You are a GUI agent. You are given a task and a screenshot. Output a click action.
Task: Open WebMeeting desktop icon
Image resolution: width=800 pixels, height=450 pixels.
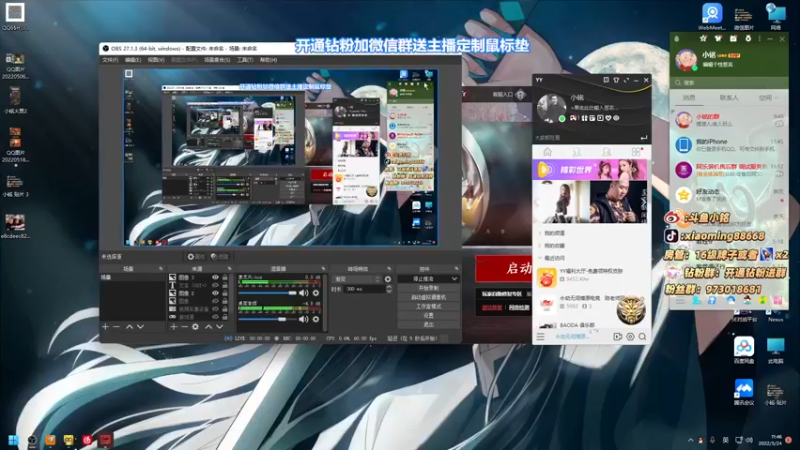[x=712, y=16]
